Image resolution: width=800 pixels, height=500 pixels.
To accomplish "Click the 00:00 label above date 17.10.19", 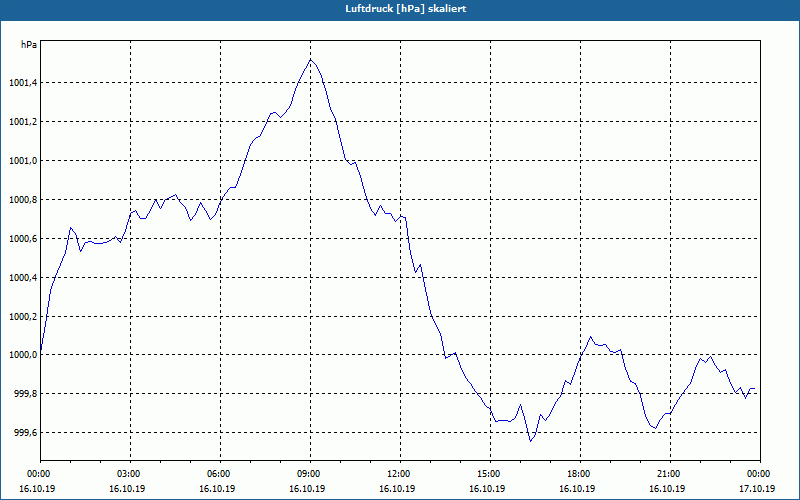I will click(760, 474).
